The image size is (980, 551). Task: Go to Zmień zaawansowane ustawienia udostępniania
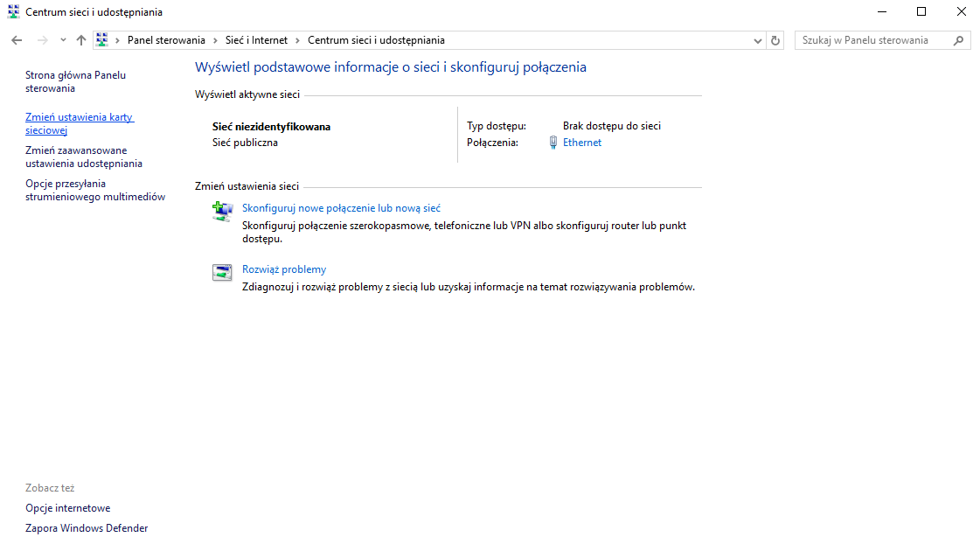pyautogui.click(x=83, y=157)
